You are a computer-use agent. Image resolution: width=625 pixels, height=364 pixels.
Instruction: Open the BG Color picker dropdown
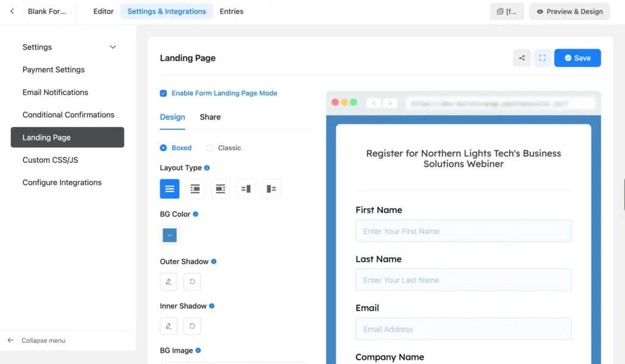[x=170, y=235]
